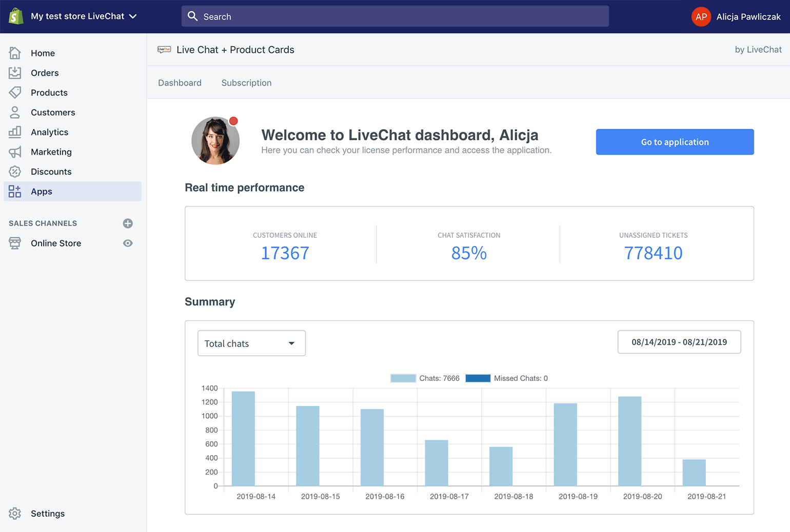Open the Total chats dropdown
The height and width of the screenshot is (532, 790).
tap(251, 343)
